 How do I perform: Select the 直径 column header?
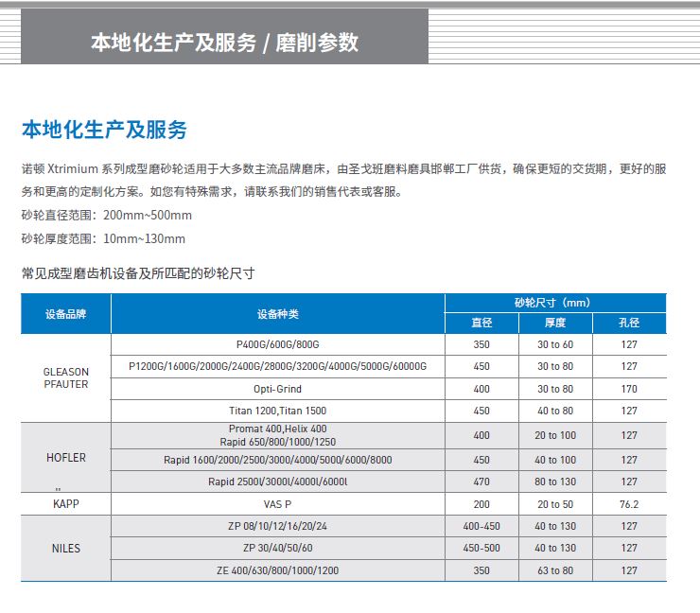pos(481,323)
